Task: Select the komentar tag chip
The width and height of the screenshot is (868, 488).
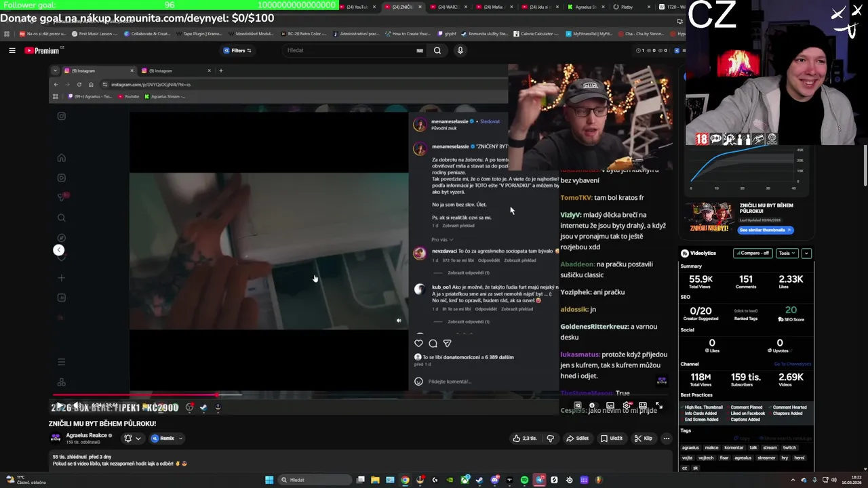Action: click(x=734, y=447)
